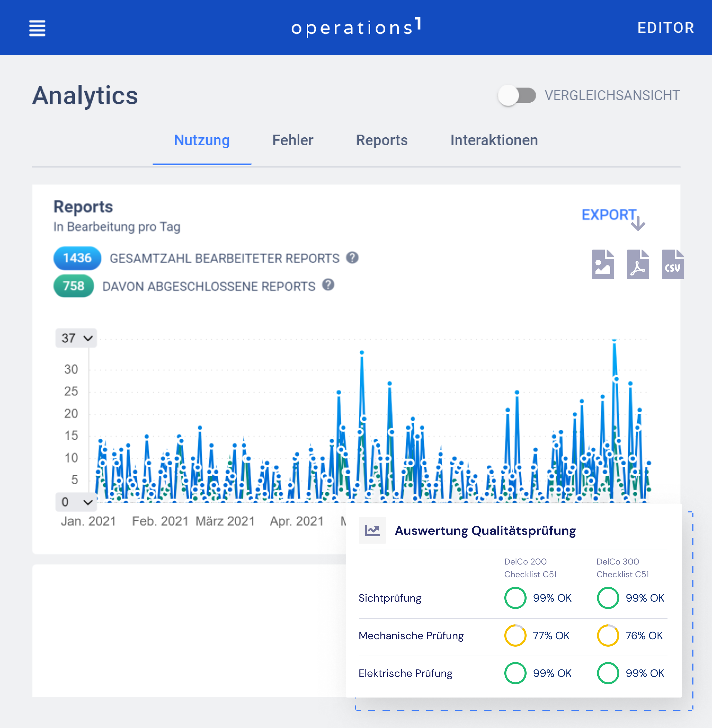Export the chart as an image
This screenshot has height=728, width=712.
[x=602, y=264]
